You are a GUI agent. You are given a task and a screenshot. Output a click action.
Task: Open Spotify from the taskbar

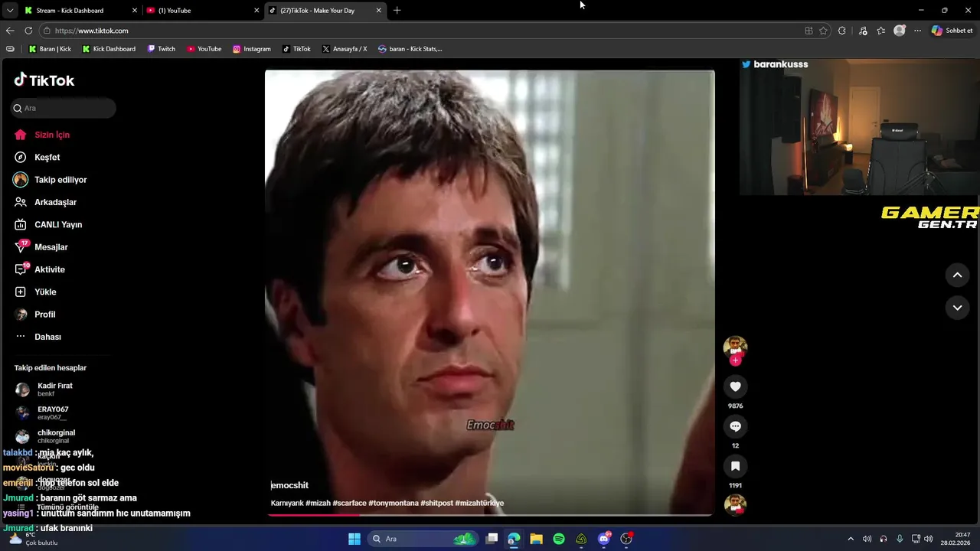coord(559,539)
